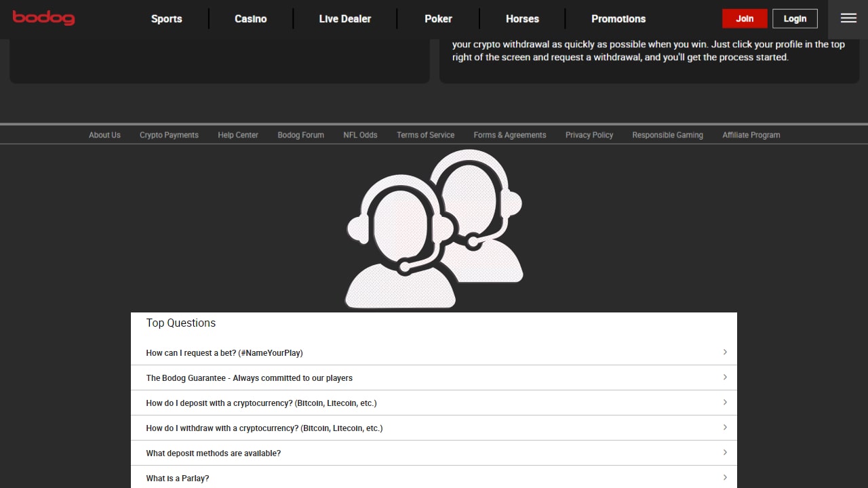Click the 'Top Questions' heading

coord(181,323)
